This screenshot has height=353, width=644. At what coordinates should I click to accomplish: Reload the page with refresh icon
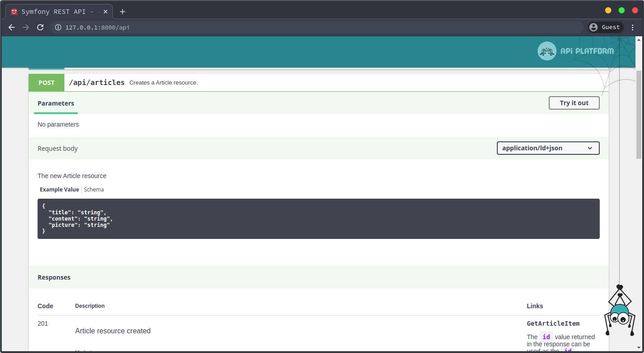click(x=40, y=27)
